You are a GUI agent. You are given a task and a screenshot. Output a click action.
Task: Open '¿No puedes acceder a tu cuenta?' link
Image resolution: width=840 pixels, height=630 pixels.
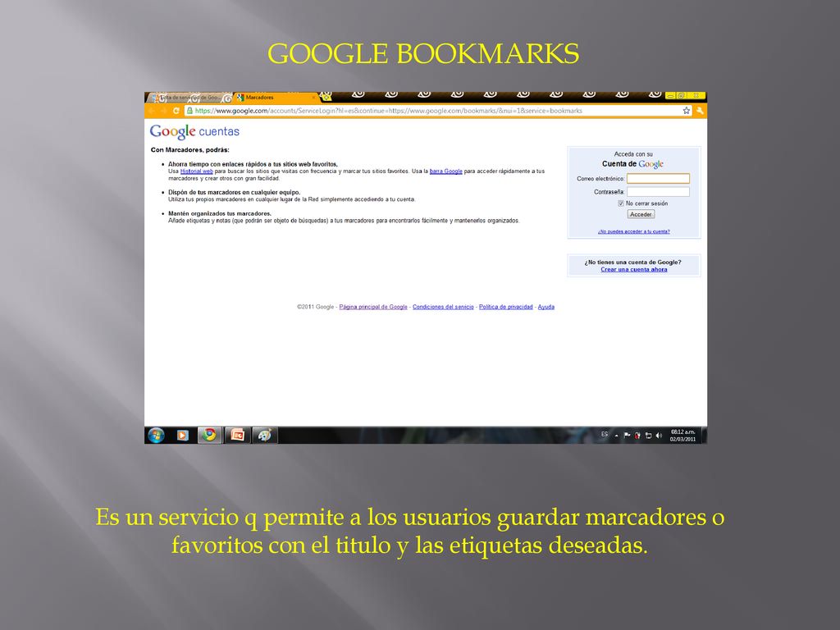pyautogui.click(x=634, y=231)
